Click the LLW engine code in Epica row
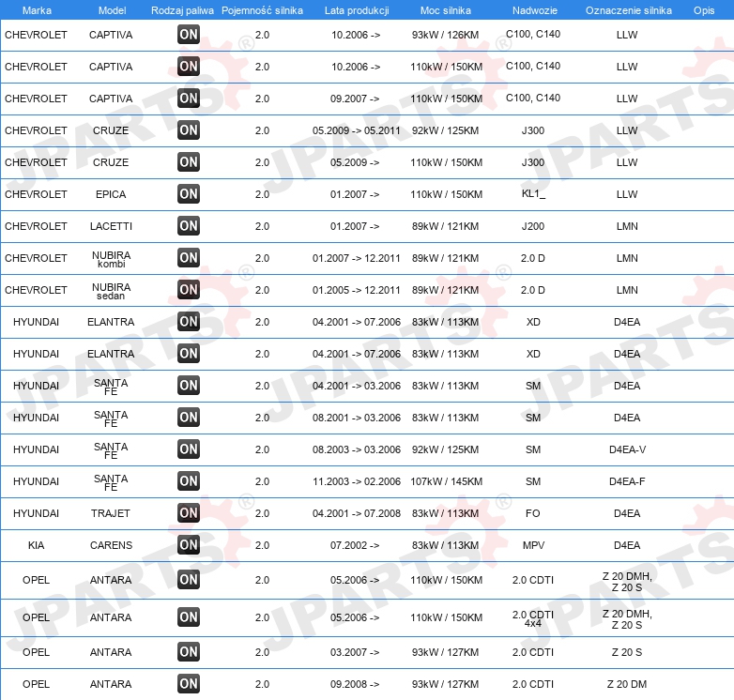 point(627,194)
